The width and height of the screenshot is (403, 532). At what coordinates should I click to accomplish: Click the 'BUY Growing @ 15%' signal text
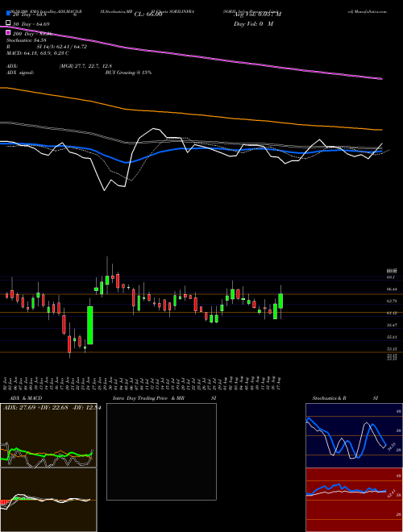pos(128,73)
